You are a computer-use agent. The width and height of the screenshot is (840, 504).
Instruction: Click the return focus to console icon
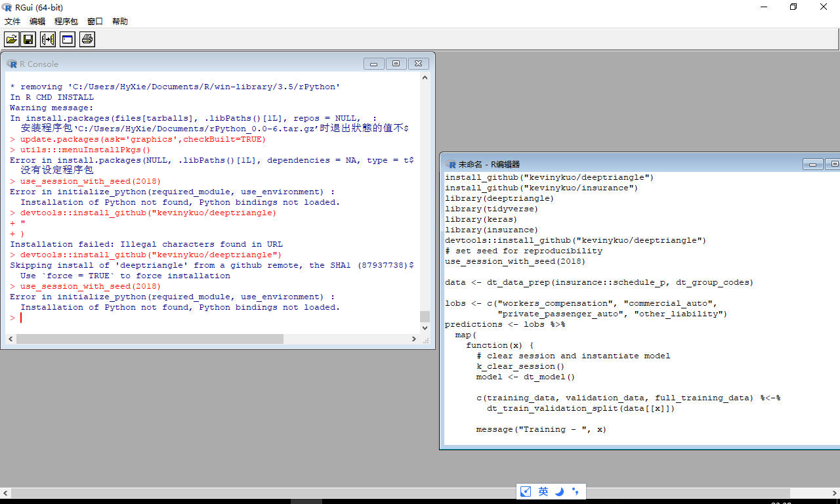pos(67,39)
